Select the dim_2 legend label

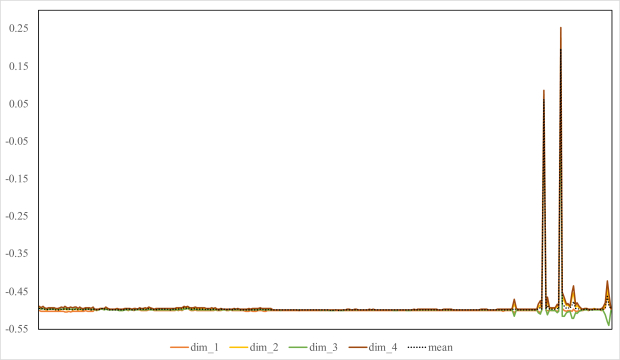tap(264, 347)
